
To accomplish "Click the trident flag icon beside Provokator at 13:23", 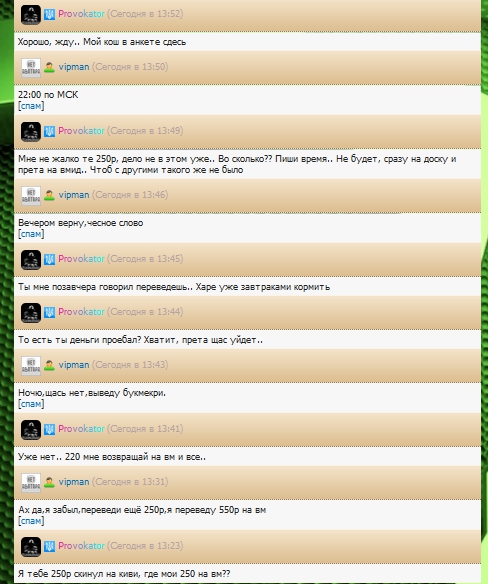I will 50,546.
